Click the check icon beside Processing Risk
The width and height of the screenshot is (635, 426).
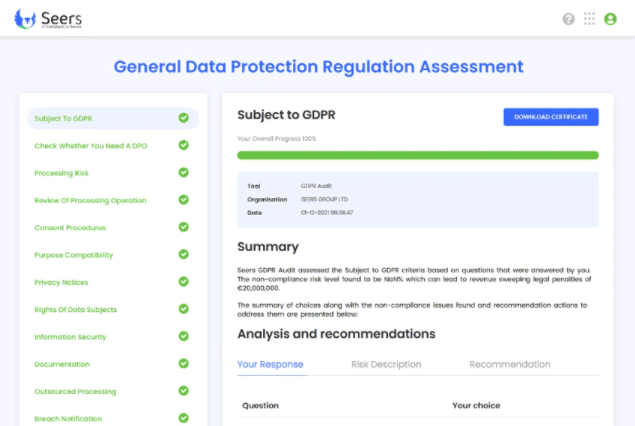183,172
